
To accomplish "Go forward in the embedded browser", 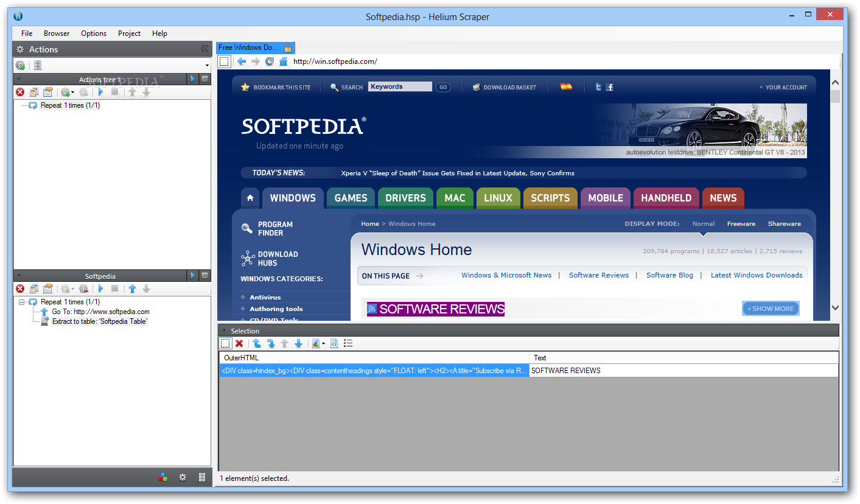I will [x=256, y=61].
